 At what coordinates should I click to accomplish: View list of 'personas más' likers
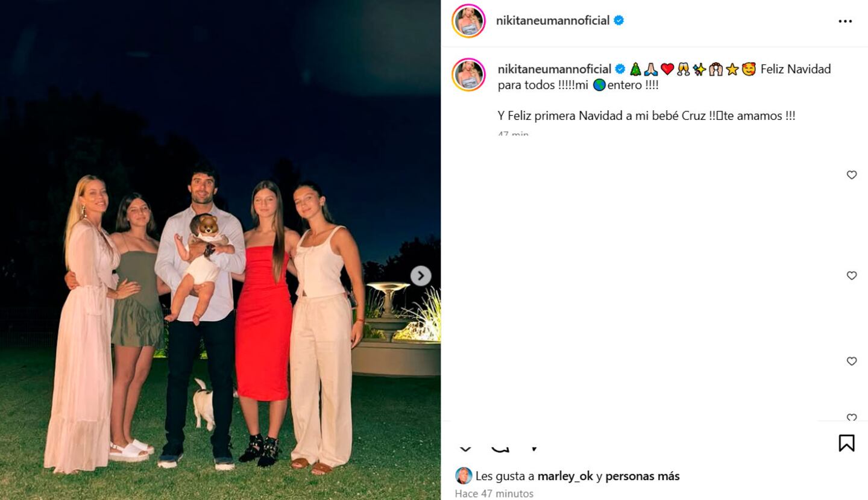point(643,476)
